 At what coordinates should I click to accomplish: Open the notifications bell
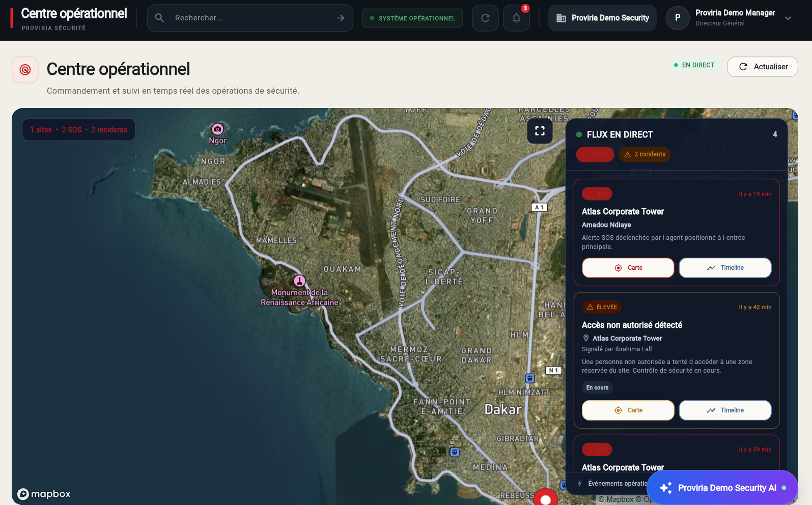pos(516,18)
